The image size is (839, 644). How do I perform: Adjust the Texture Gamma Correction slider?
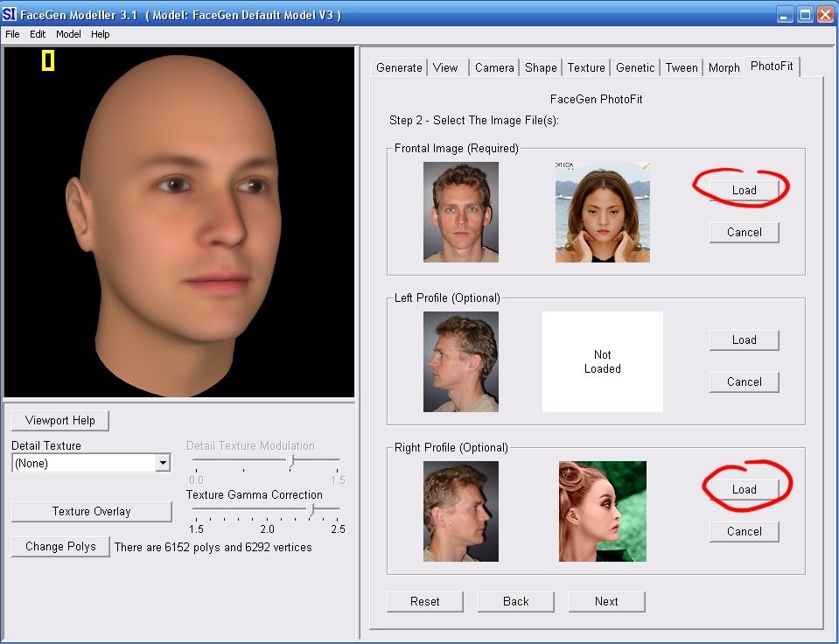310,509
